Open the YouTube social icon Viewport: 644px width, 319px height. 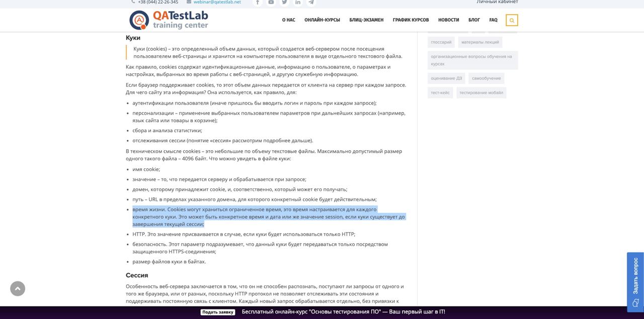tap(271, 2)
